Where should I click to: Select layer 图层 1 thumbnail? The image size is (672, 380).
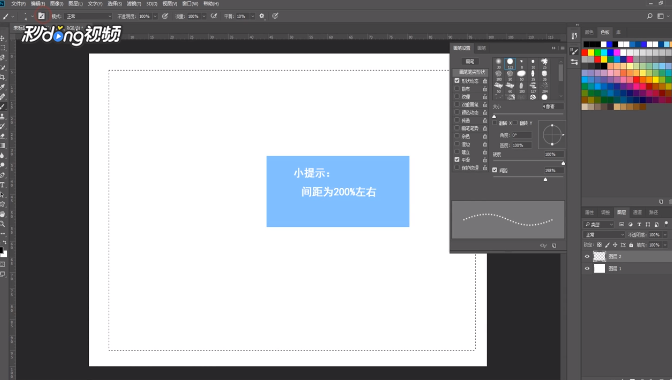tap(599, 269)
